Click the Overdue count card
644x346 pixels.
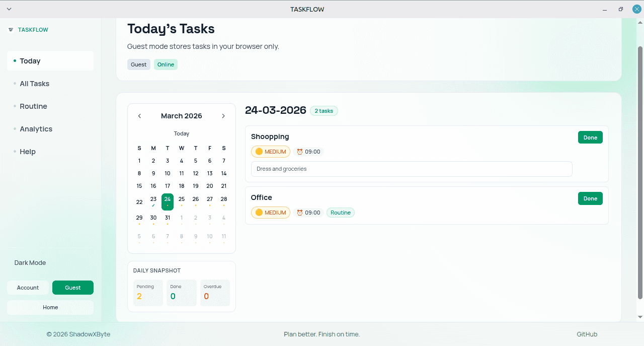[x=215, y=293]
